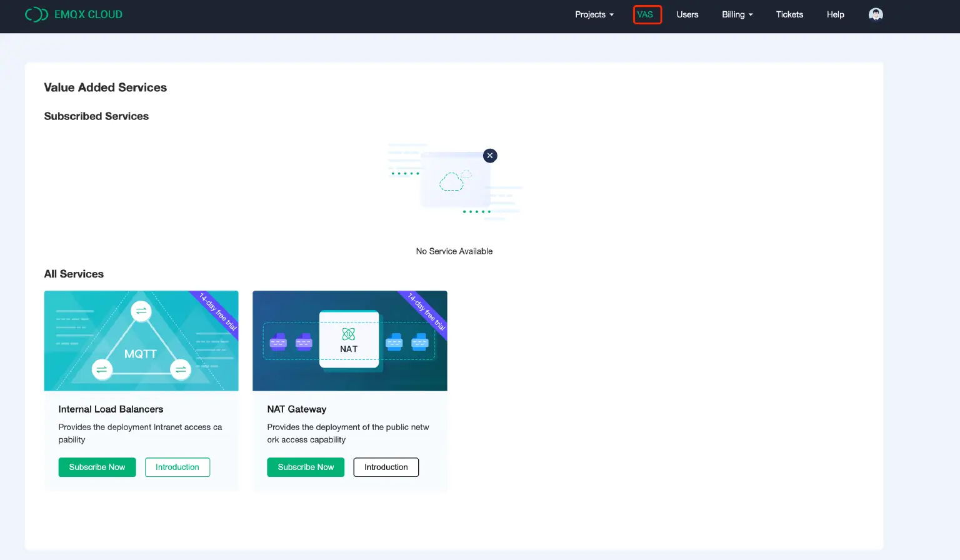Viewport: 960px width, 560px height.
Task: Open the Projects dropdown
Action: click(x=590, y=14)
